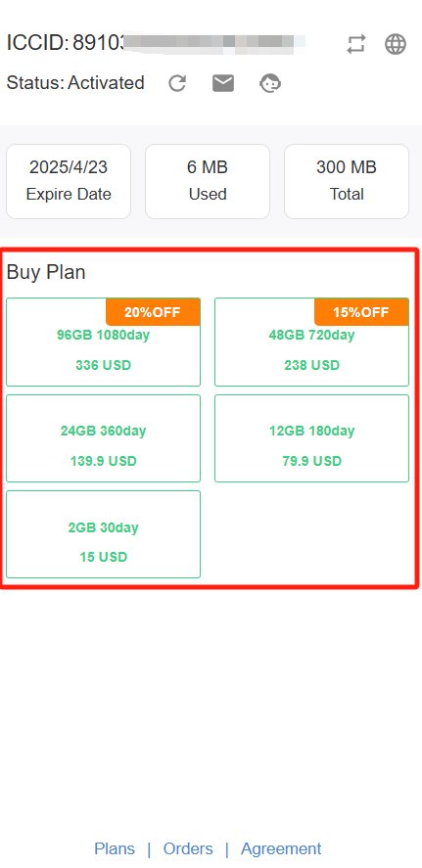Choose the 24GB 360day plan
422x868 pixels.
(x=103, y=437)
